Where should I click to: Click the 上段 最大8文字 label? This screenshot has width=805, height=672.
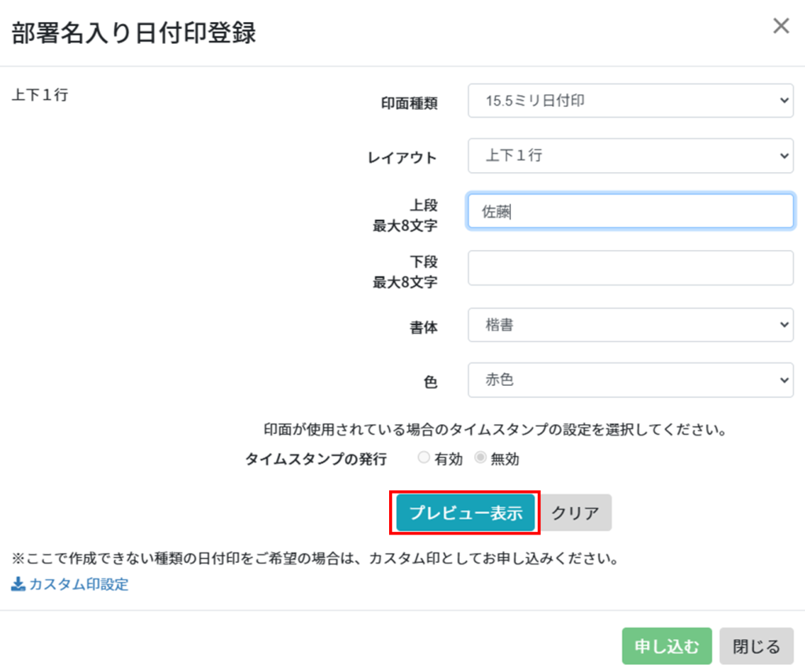click(x=406, y=215)
